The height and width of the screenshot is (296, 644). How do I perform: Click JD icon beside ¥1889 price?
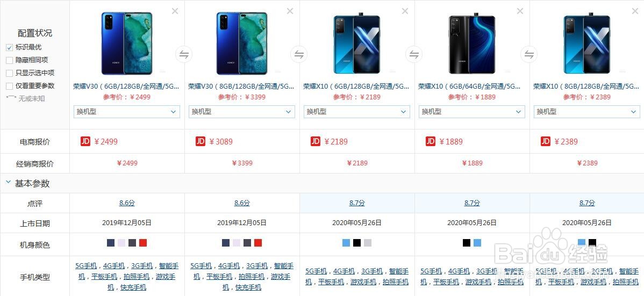coord(431,141)
